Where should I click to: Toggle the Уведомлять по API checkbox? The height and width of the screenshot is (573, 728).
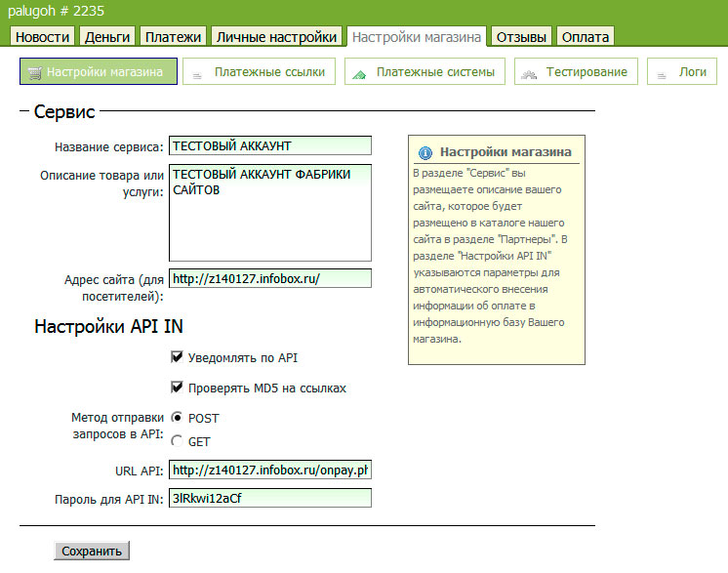178,358
